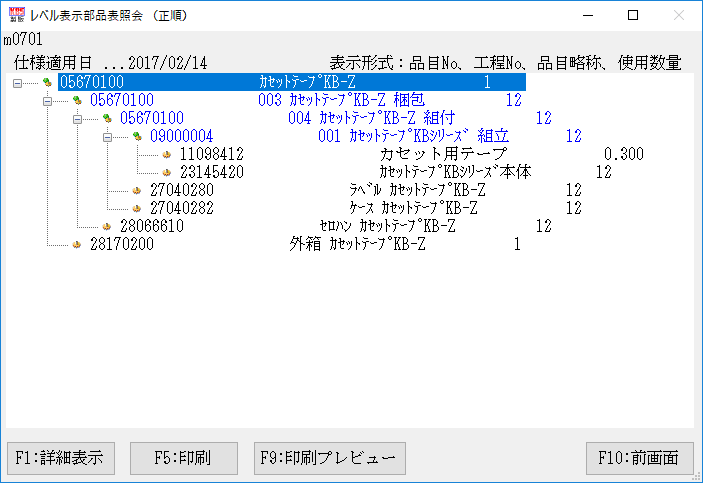Select item 11098412 カセット用テープ
Viewport: 703px width, 483px height.
[x=412, y=154]
